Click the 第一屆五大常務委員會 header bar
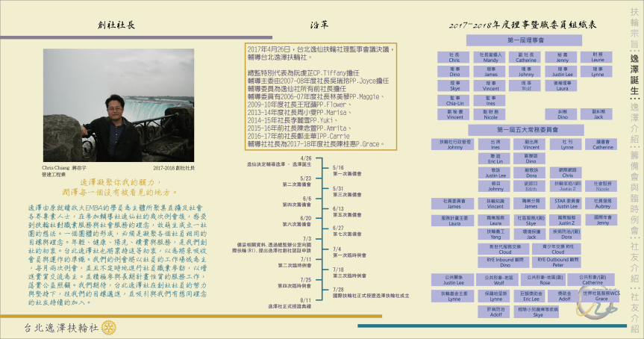The height and width of the screenshot is (339, 644). click(x=525, y=129)
